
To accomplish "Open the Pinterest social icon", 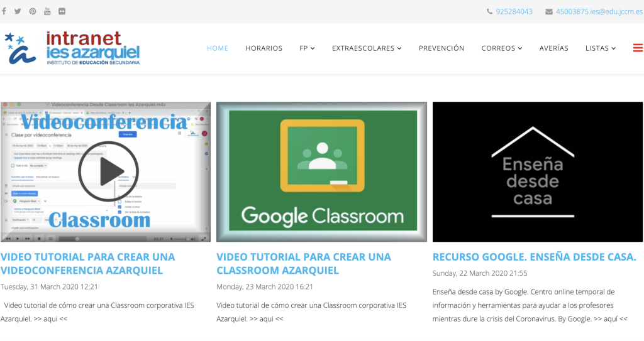I will 33,11.
